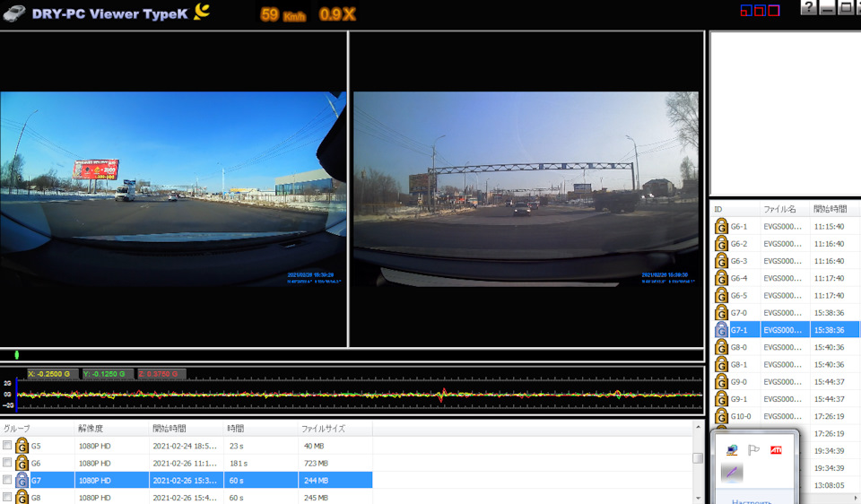This screenshot has width=861, height=504.
Task: Open the network tray icon in popup
Action: (x=732, y=450)
